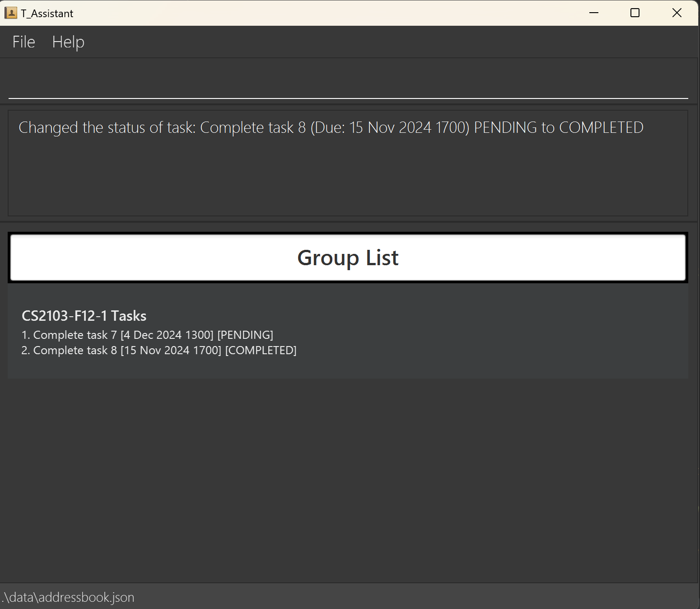The width and height of the screenshot is (700, 609).
Task: Click 'PENDING to COMPLETED' in the result message
Action: (558, 128)
